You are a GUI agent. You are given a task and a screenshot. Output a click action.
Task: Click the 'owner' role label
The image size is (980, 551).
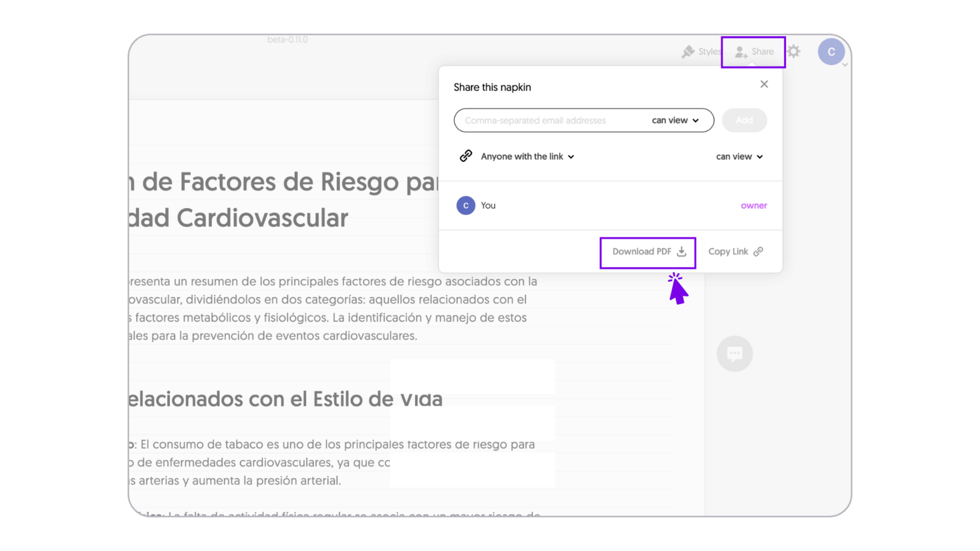tap(754, 205)
